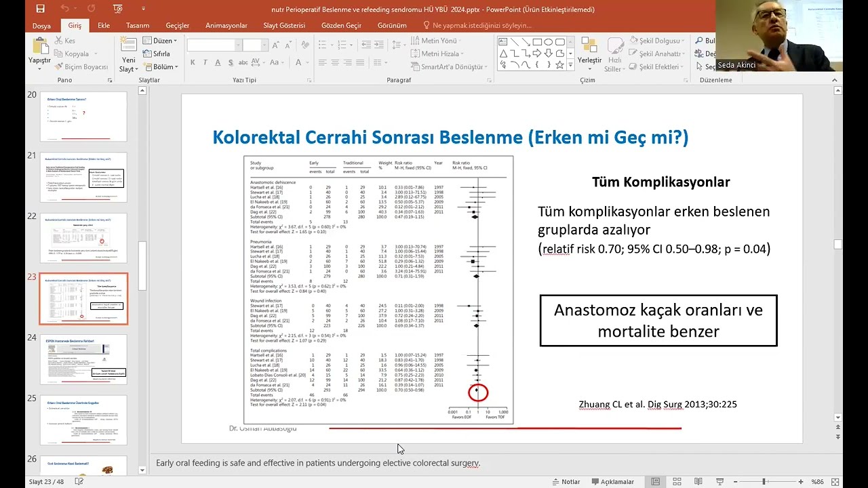This screenshot has height=488, width=868.
Task: Select slide 22 thumbnail
Action: [83, 238]
